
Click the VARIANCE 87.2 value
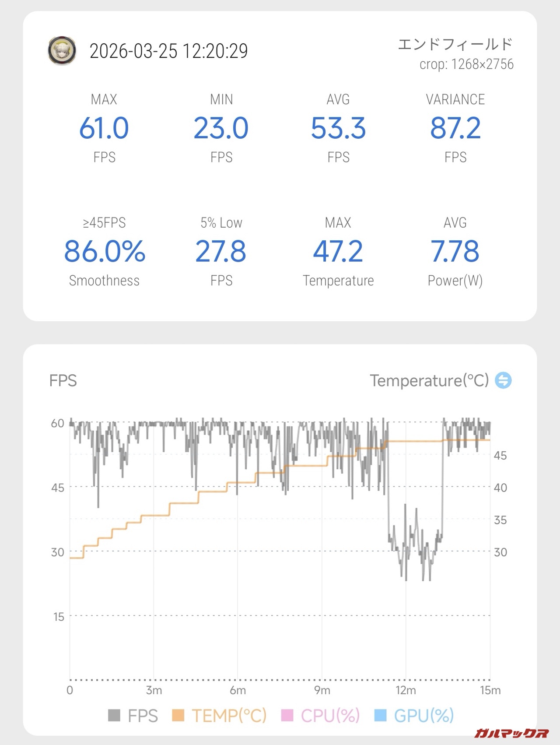[455, 128]
